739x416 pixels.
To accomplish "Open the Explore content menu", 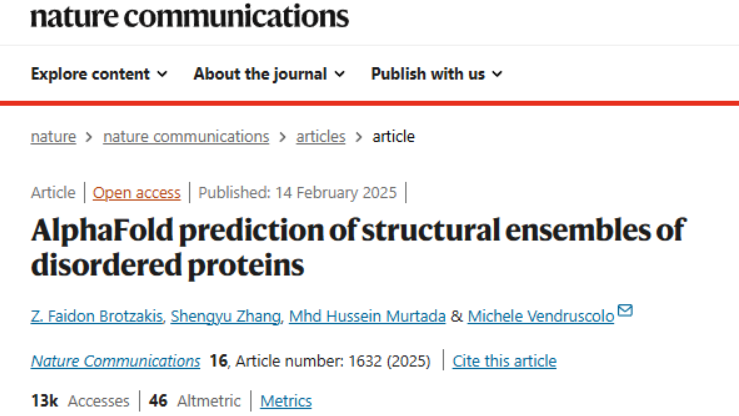I will 90,74.
